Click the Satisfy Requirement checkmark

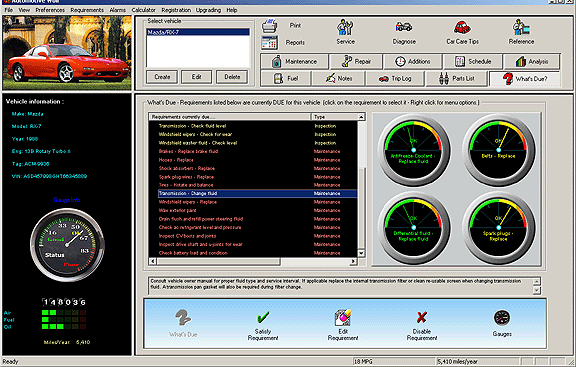263,317
